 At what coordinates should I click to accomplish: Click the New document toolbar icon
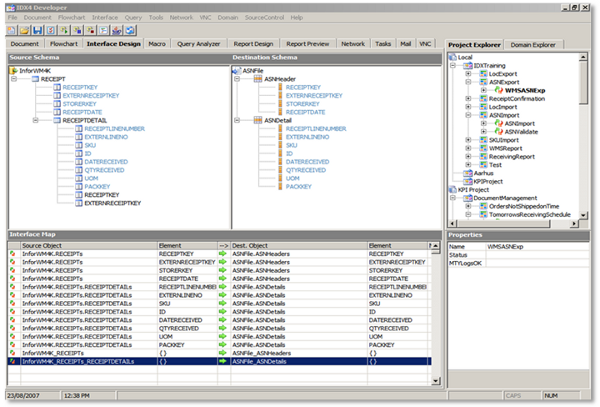coord(13,30)
